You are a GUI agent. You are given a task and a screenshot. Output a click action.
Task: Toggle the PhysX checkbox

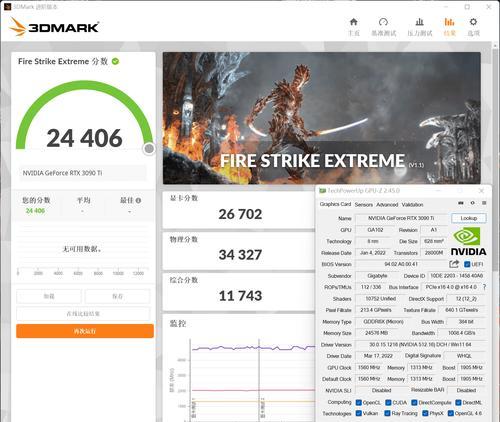[425, 413]
